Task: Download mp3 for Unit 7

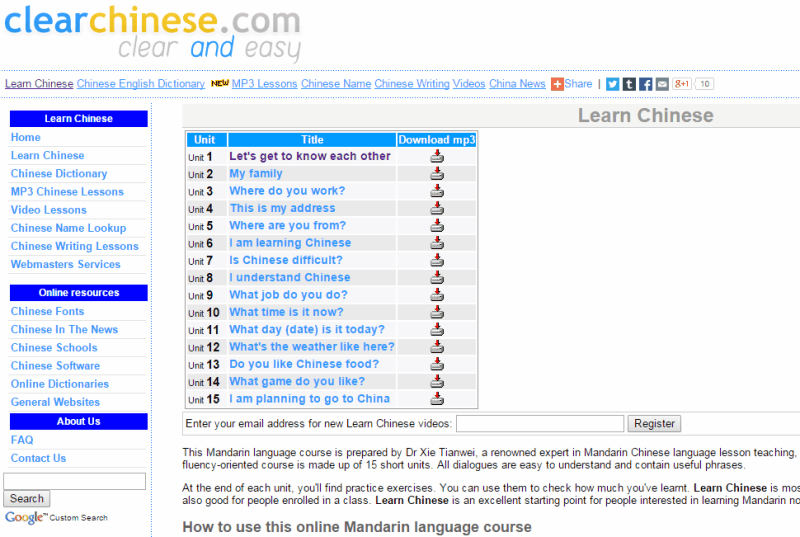Action: point(437,260)
